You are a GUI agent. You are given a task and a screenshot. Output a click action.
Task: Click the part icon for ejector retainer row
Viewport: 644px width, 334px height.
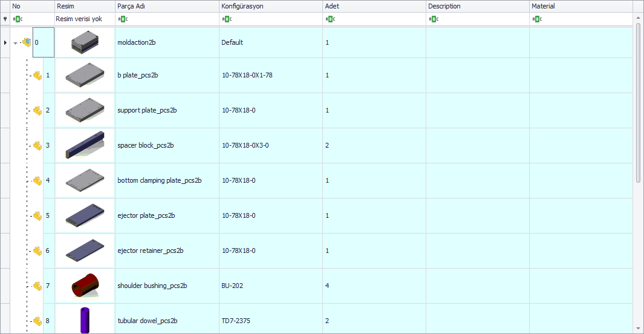[x=37, y=250]
